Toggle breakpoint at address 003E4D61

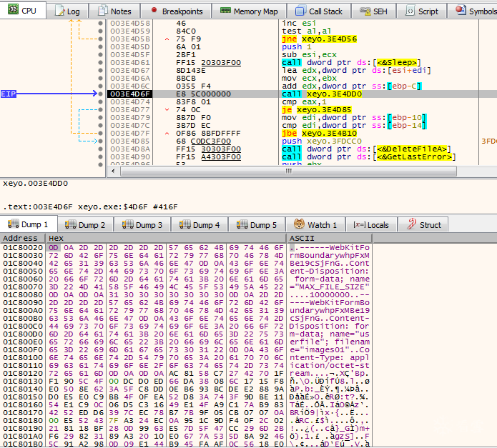tap(101, 62)
